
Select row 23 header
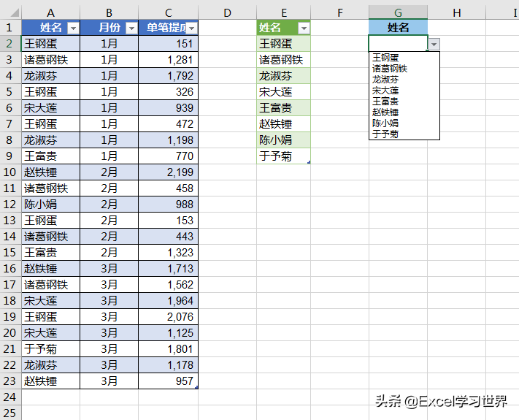(9, 381)
